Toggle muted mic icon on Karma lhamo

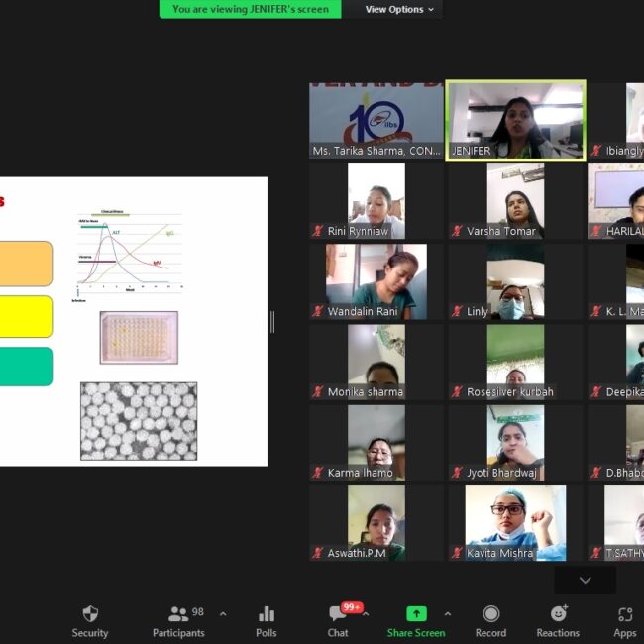click(318, 474)
